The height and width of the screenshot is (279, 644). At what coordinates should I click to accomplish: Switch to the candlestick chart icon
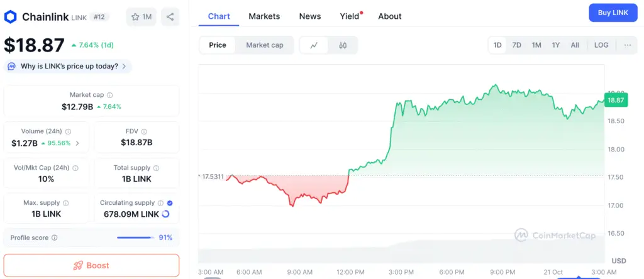(x=343, y=45)
